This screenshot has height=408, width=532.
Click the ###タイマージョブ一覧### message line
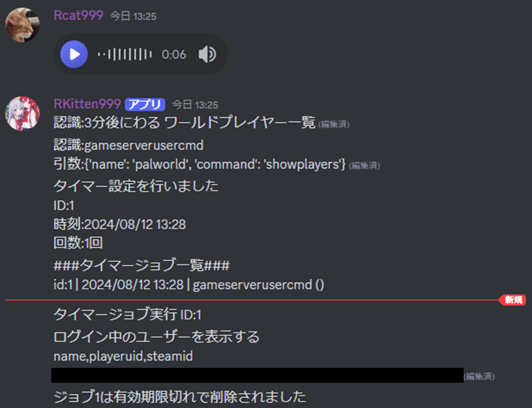[x=142, y=265]
